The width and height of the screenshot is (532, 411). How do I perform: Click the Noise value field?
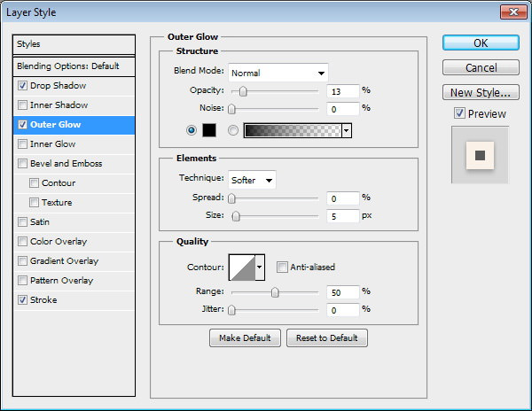342,109
